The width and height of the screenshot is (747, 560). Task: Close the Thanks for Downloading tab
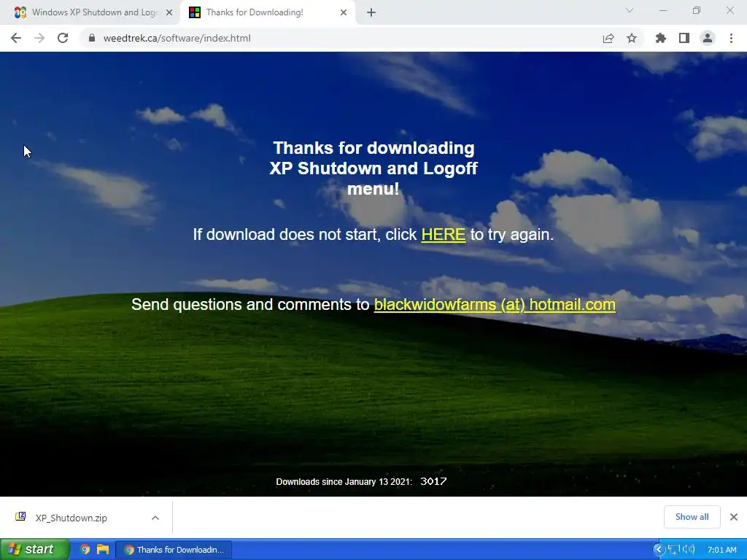(x=344, y=12)
